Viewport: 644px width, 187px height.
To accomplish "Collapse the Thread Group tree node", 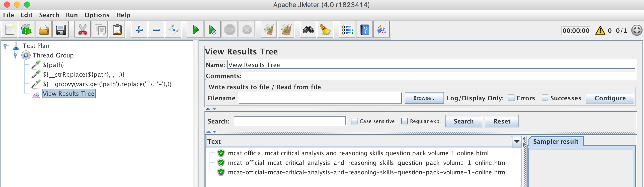I will pyautogui.click(x=15, y=55).
